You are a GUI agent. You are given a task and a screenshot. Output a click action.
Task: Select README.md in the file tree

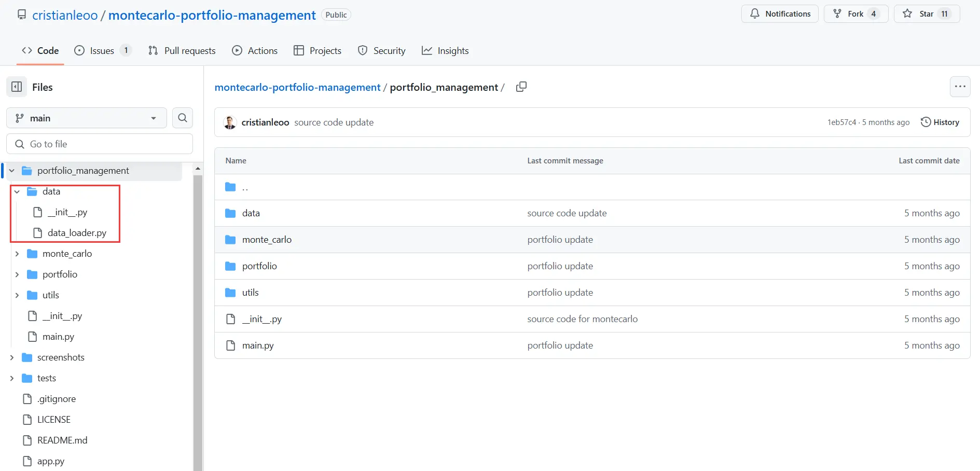tap(62, 440)
